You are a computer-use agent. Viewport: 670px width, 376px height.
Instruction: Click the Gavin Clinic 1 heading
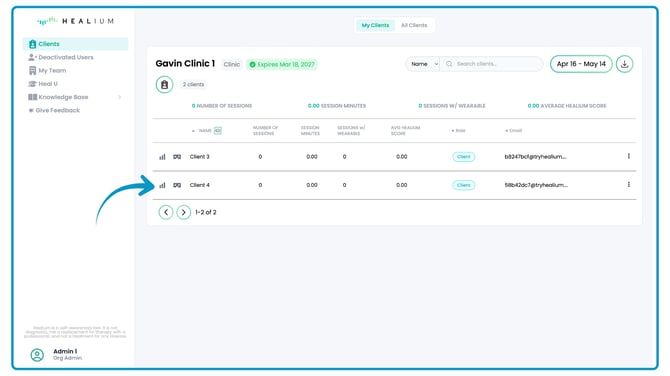pos(185,64)
